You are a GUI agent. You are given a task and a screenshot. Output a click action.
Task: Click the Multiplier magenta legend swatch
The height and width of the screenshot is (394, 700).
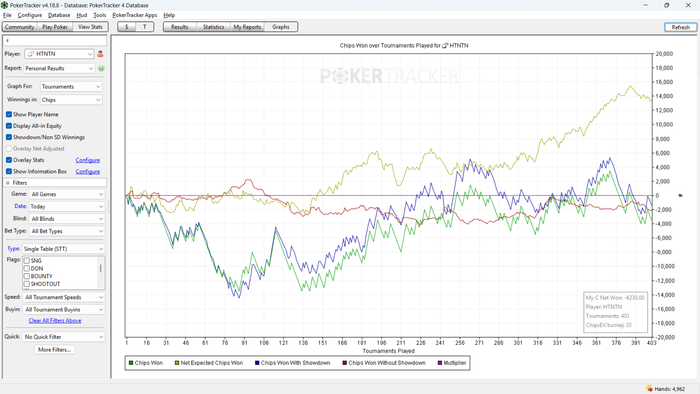pyautogui.click(x=440, y=363)
